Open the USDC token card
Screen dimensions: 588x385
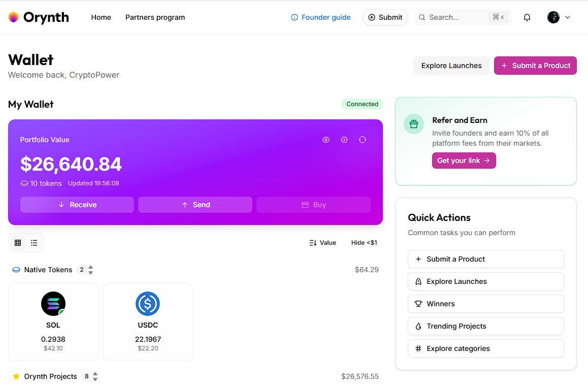tap(148, 322)
